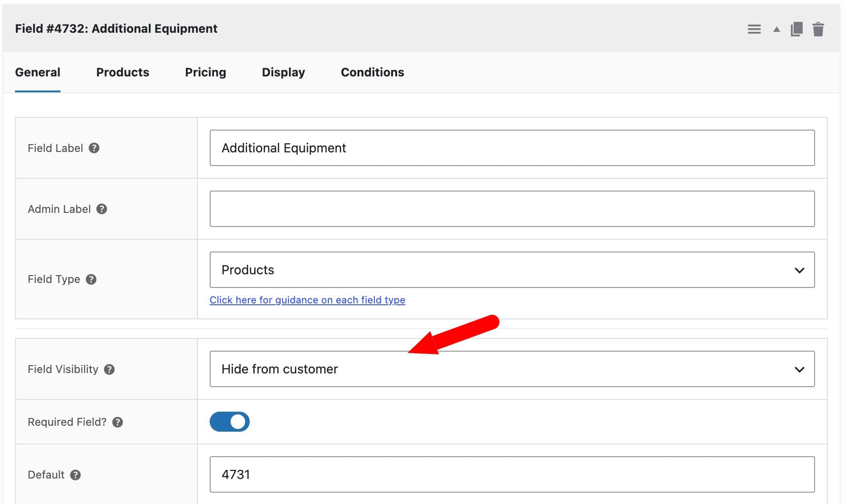
Task: Open help tooltip for Default
Action: (76, 475)
